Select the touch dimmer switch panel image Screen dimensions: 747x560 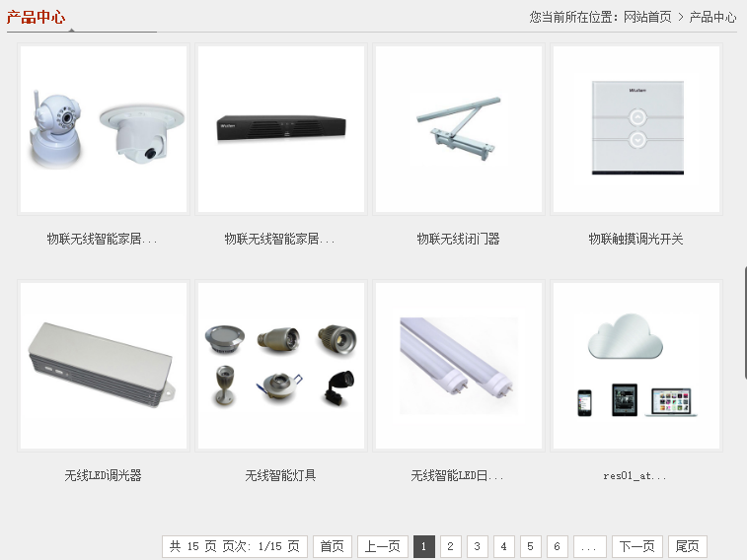point(636,129)
